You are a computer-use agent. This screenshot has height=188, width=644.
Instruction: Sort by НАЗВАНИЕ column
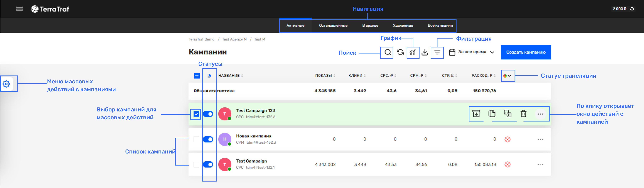click(x=230, y=76)
